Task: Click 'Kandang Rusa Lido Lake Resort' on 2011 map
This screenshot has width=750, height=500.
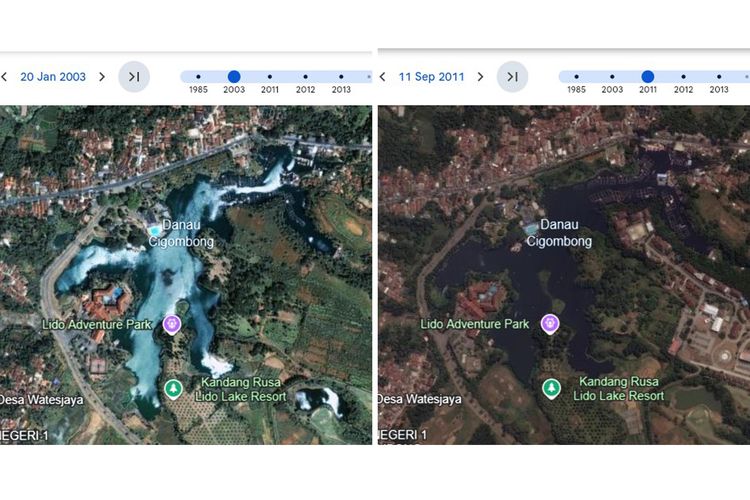Action: tap(618, 389)
